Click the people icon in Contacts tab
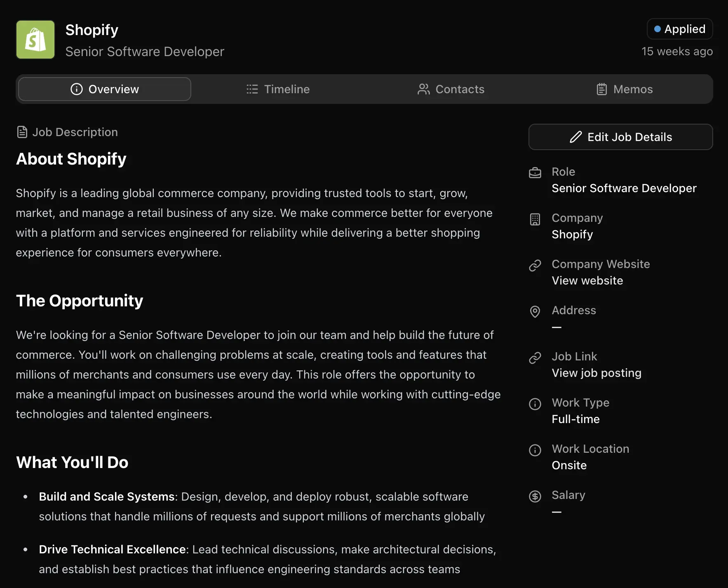 pyautogui.click(x=424, y=89)
